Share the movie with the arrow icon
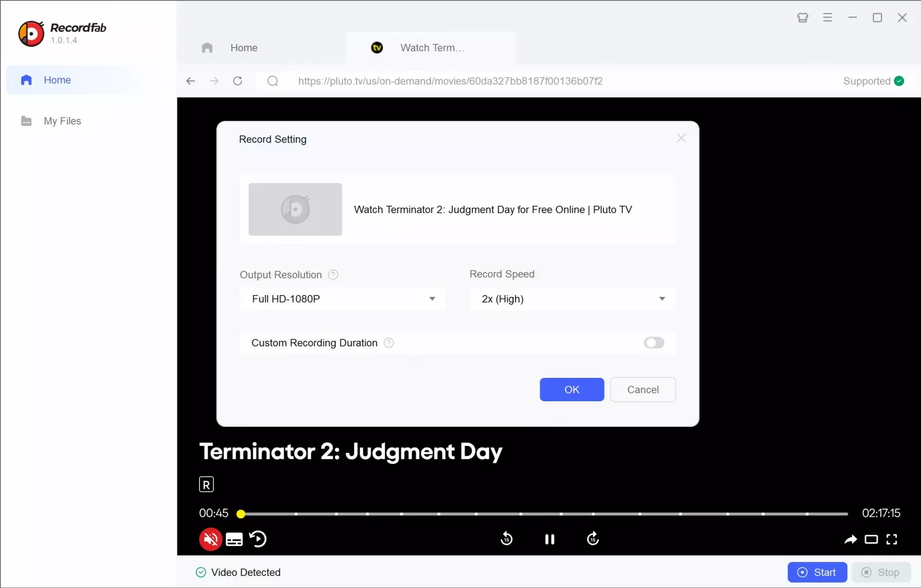This screenshot has width=921, height=588. [850, 540]
